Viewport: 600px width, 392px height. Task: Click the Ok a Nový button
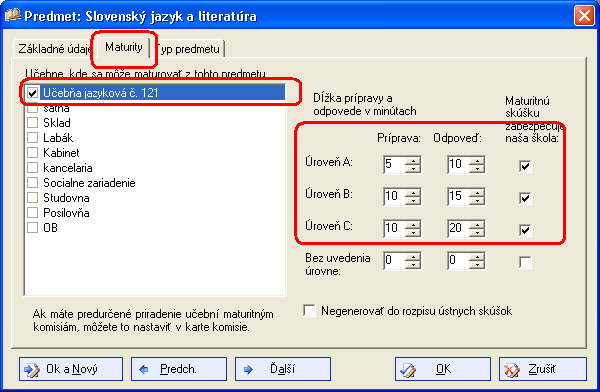coord(71,369)
